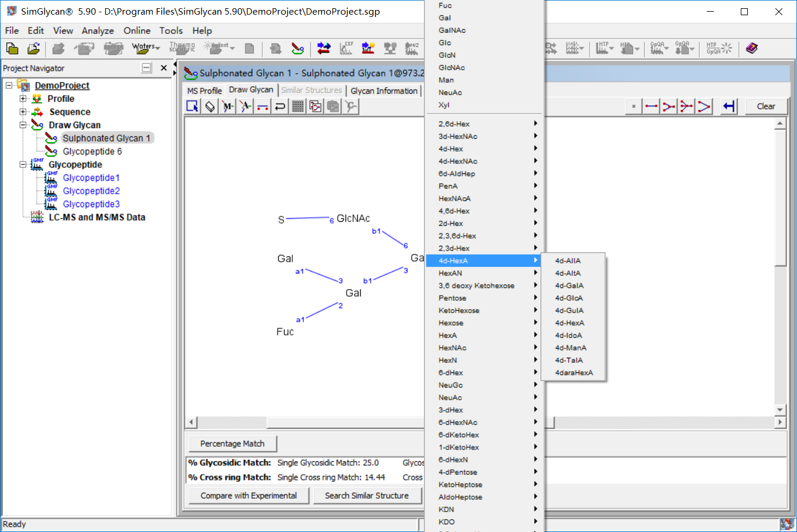Click the A- anomer tool

pyautogui.click(x=245, y=106)
